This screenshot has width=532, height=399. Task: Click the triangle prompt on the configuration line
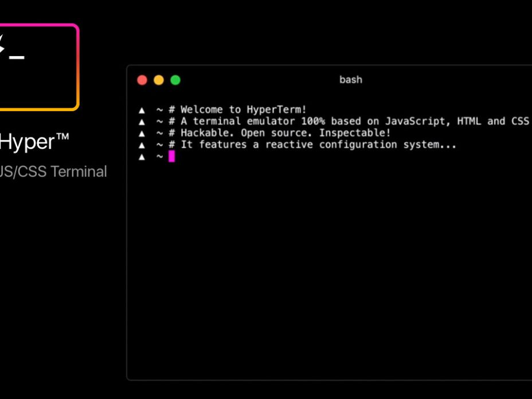(142, 145)
